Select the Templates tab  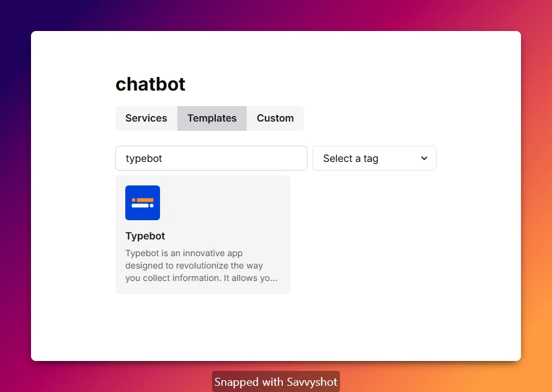click(212, 118)
